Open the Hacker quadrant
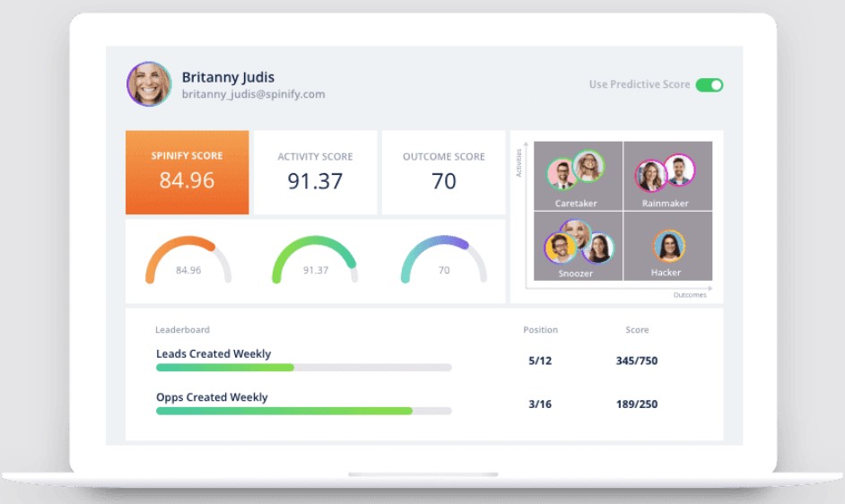This screenshot has height=504, width=845. (x=667, y=246)
